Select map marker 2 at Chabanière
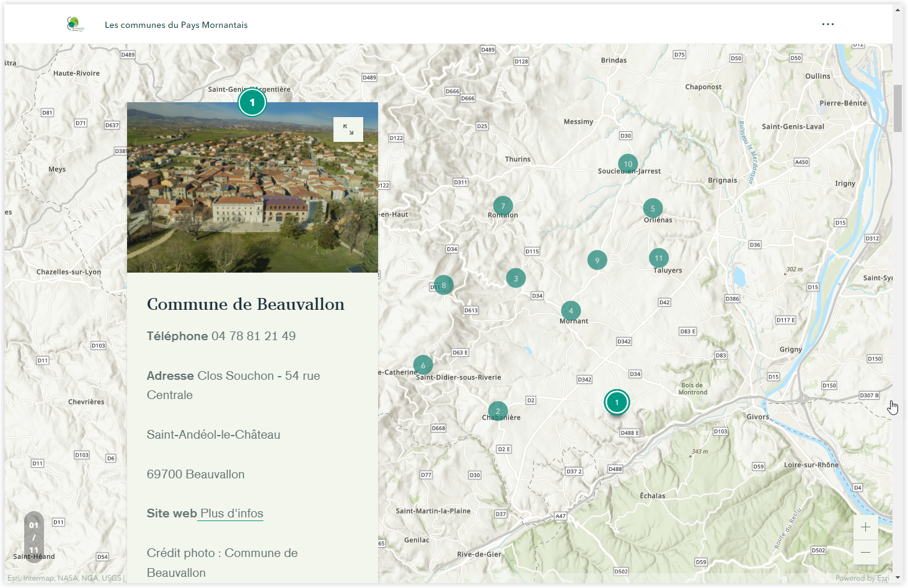908x588 pixels. [498, 411]
